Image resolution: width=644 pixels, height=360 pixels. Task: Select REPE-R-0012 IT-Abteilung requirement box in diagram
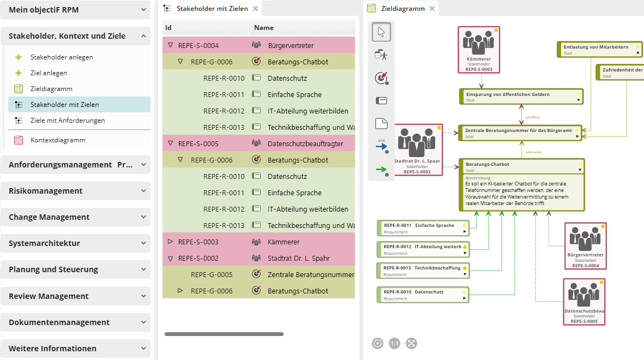click(423, 249)
